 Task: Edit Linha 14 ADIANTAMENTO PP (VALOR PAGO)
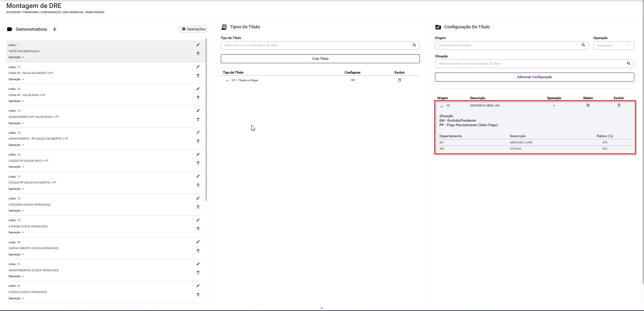[x=198, y=111]
